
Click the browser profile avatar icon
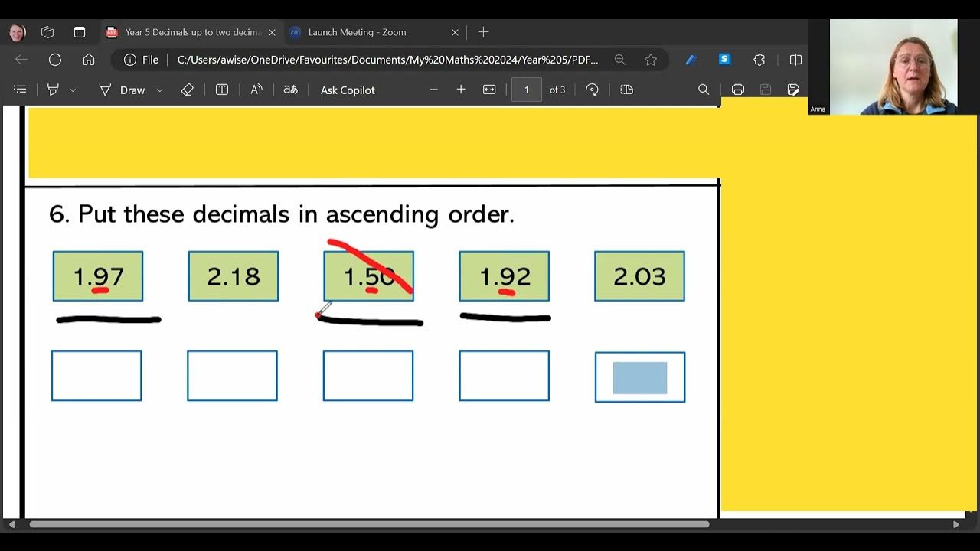click(x=17, y=32)
